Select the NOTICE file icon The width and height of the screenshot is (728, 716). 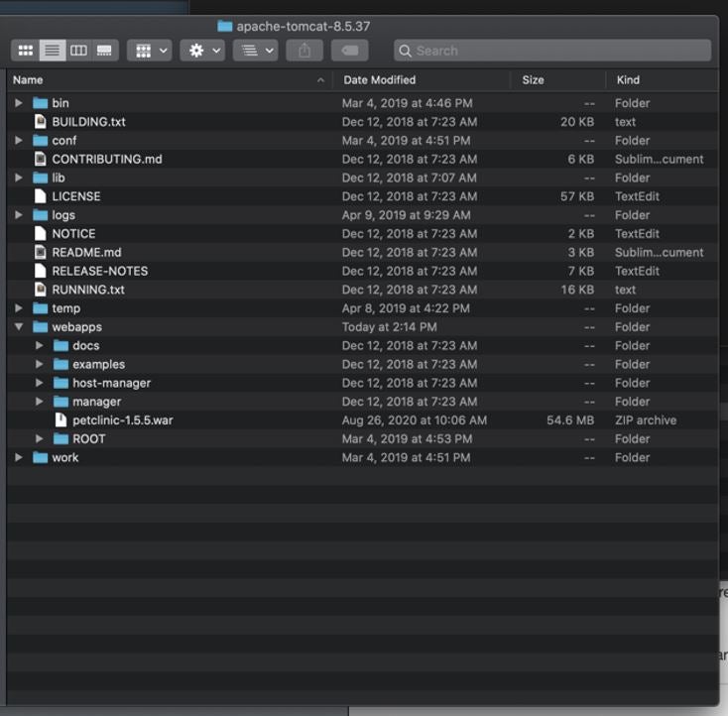coord(41,234)
